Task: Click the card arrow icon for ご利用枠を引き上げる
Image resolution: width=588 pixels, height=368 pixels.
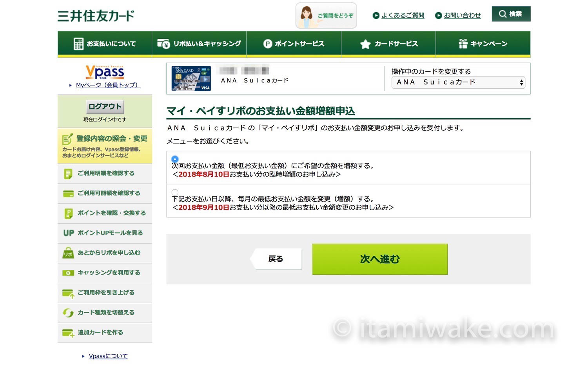Action: coord(68,293)
